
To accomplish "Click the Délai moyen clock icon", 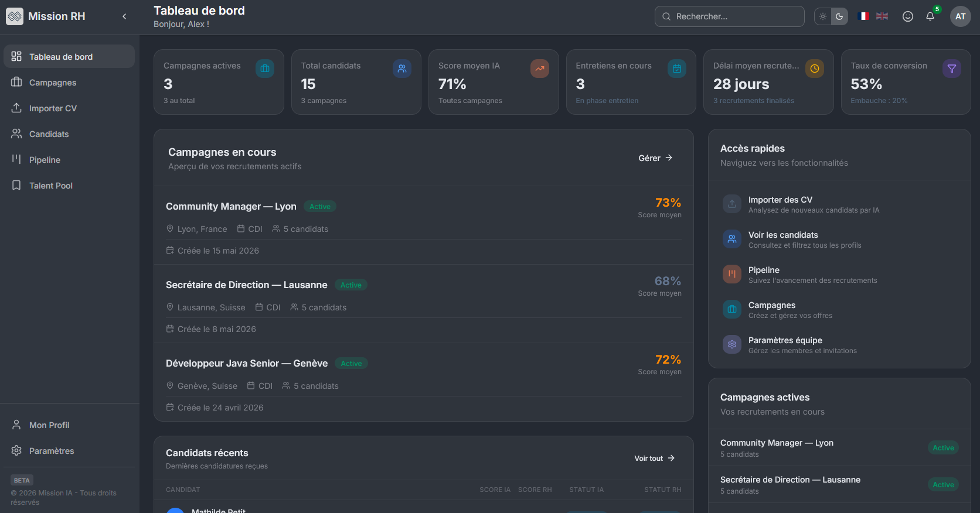I will (815, 69).
